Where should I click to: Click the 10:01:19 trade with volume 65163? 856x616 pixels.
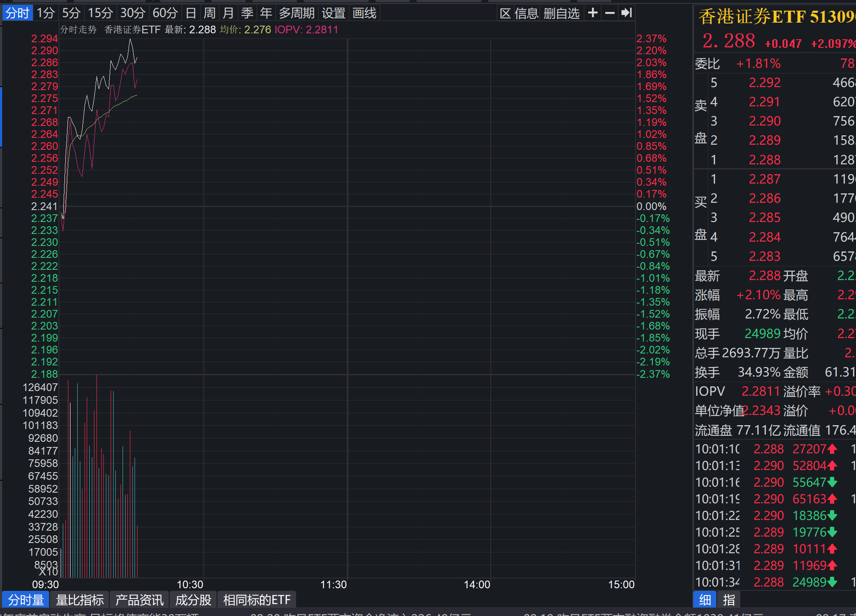tap(774, 499)
